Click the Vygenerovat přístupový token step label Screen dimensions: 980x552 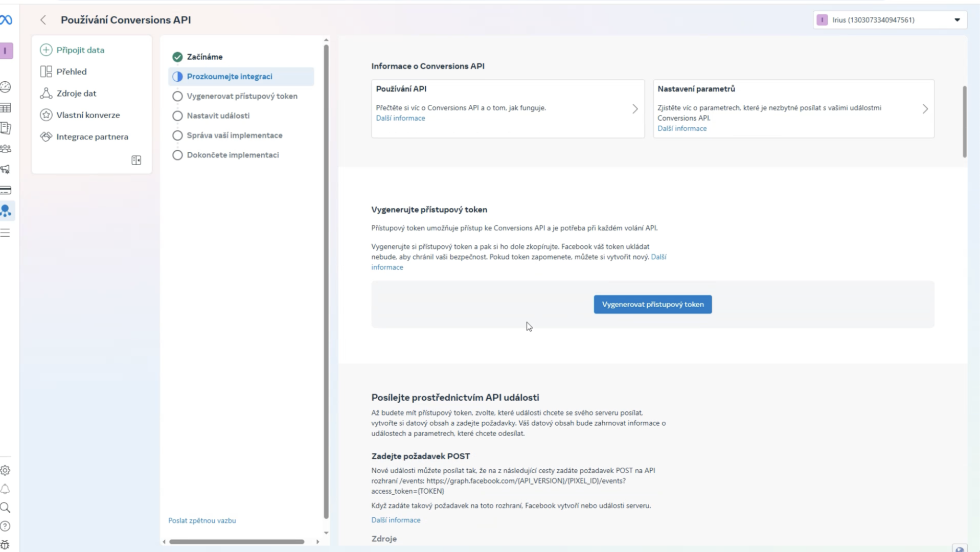pos(242,96)
